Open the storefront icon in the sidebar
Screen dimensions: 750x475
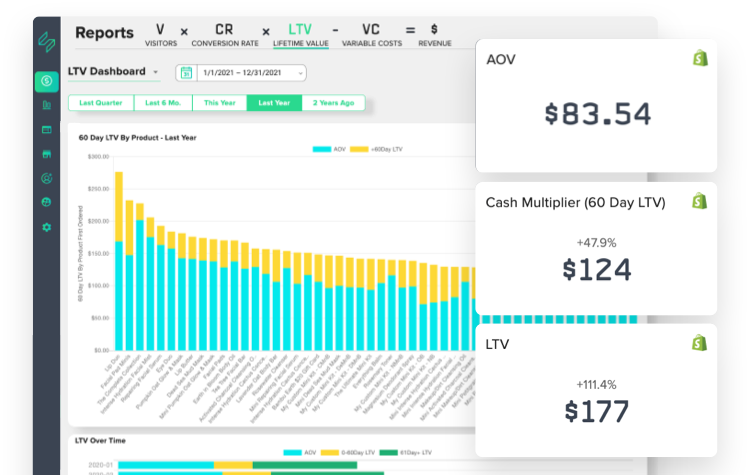click(x=46, y=154)
